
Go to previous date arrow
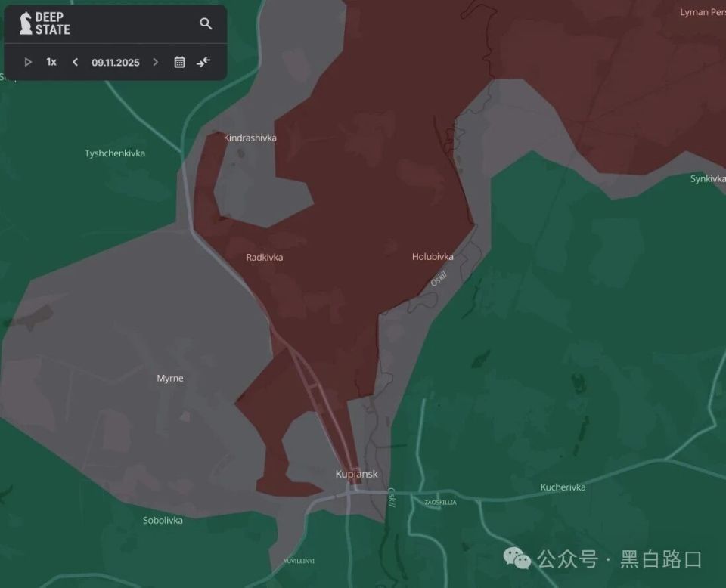click(x=75, y=62)
